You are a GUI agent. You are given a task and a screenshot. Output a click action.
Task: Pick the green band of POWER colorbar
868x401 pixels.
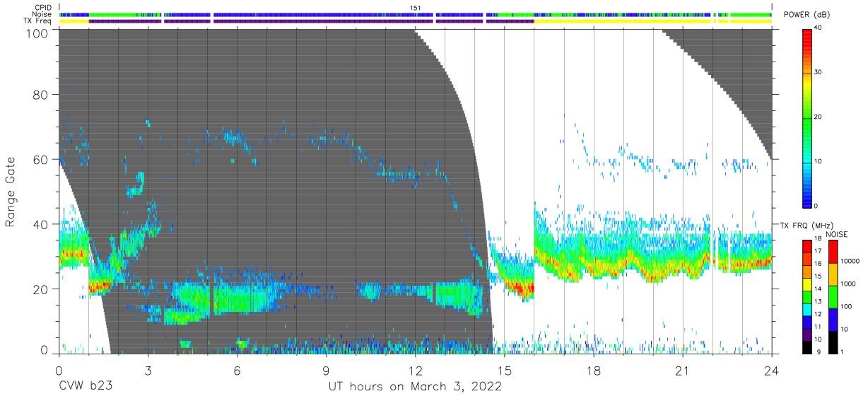(808, 120)
